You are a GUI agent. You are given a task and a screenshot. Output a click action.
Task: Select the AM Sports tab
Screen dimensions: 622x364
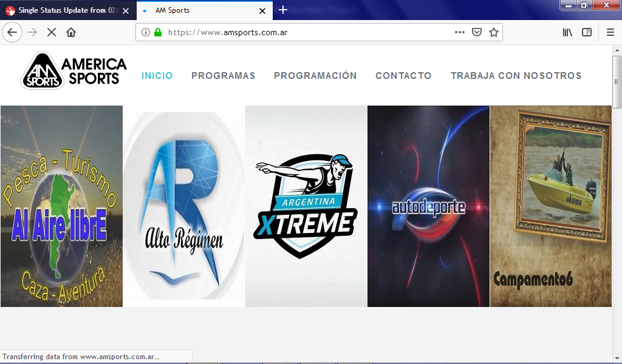205,10
